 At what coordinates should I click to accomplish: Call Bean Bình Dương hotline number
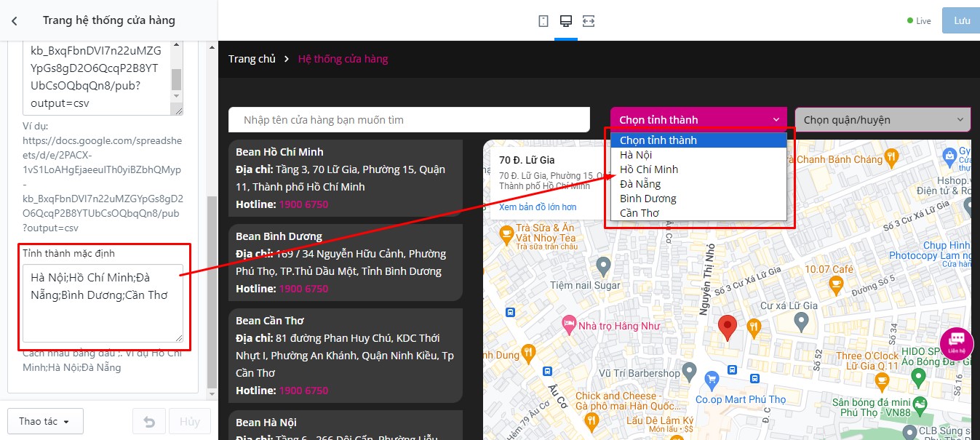303,289
